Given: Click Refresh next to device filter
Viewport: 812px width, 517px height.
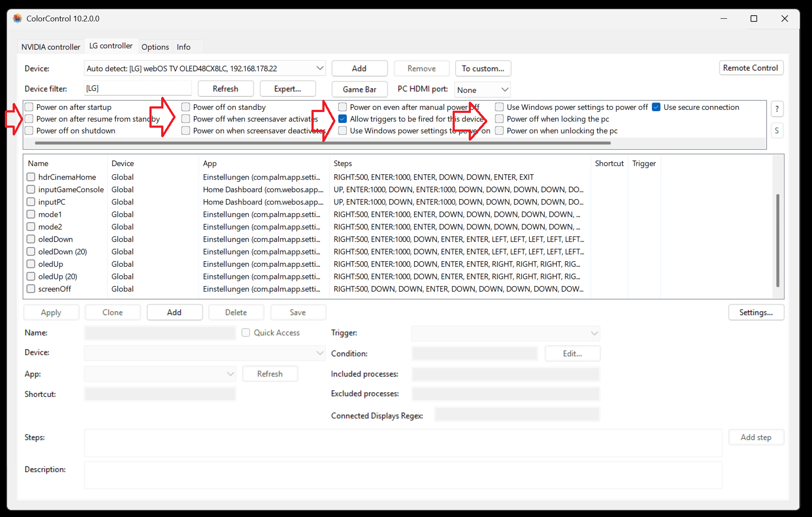Looking at the screenshot, I should click(x=226, y=88).
